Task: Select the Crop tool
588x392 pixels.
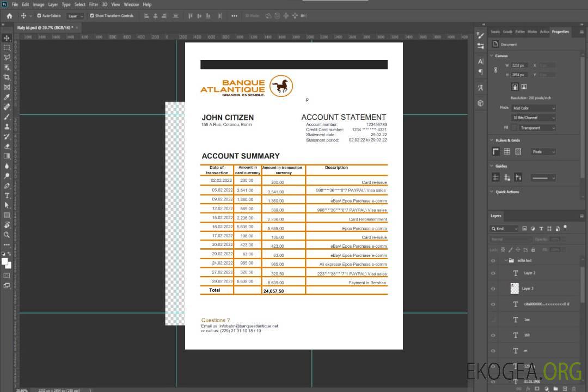Action: (x=7, y=77)
